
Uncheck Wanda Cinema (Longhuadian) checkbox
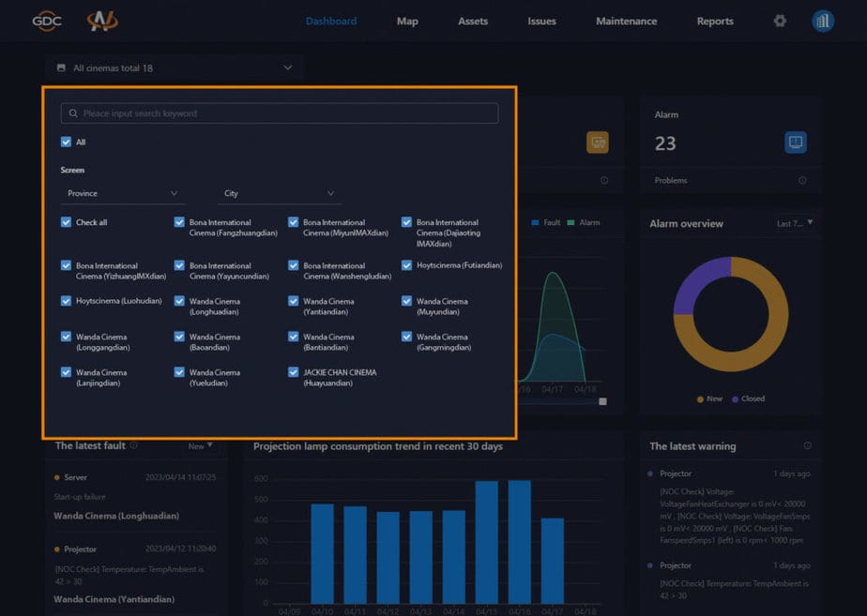[179, 301]
